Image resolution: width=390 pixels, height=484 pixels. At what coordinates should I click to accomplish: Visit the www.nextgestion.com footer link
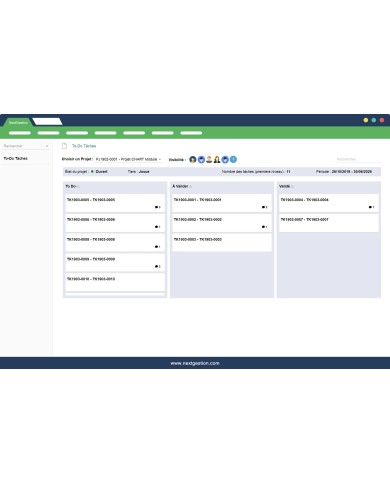click(x=195, y=363)
